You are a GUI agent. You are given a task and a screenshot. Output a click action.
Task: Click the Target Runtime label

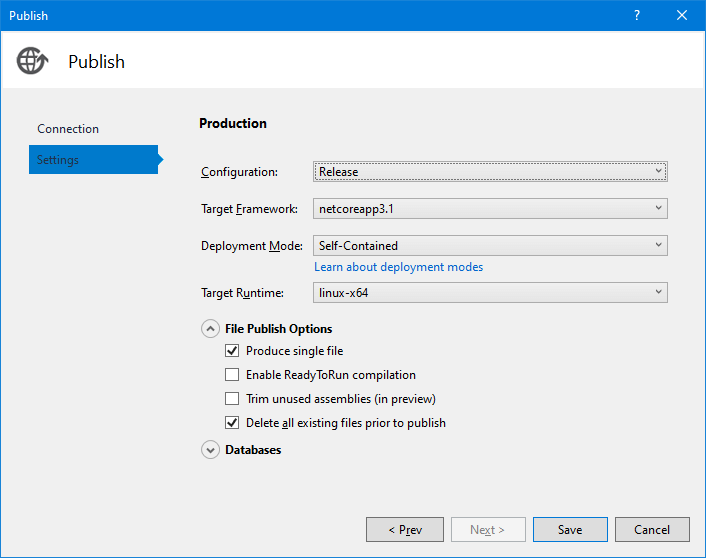tap(242, 293)
